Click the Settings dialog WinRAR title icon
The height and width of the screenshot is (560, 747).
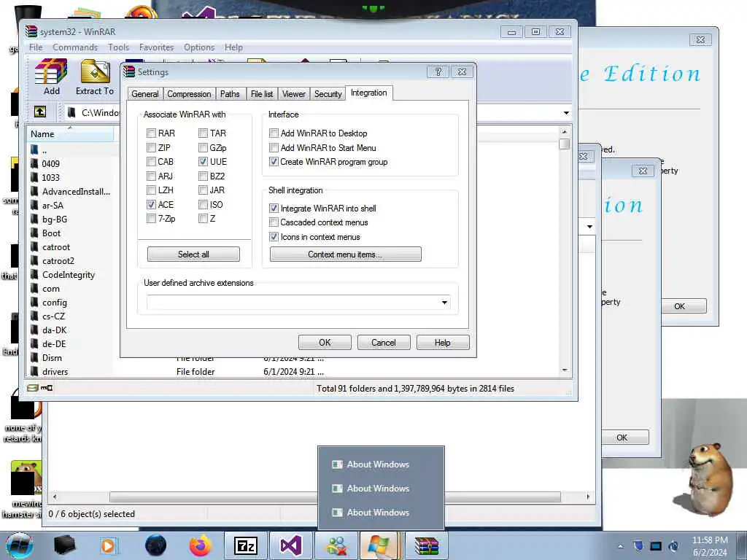pos(129,72)
